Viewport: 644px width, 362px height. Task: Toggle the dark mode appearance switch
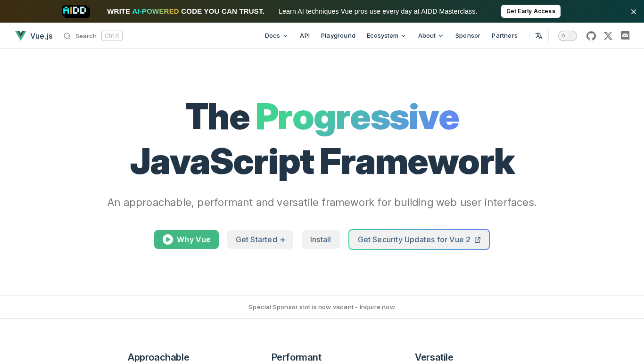[x=568, y=36]
